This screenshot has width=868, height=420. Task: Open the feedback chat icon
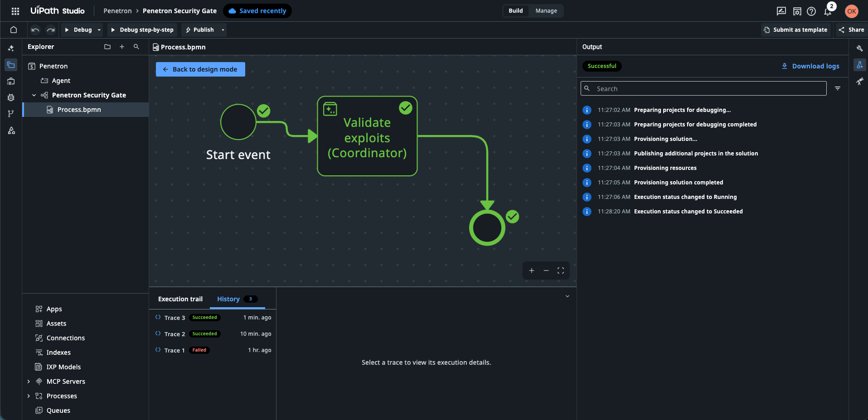(781, 11)
